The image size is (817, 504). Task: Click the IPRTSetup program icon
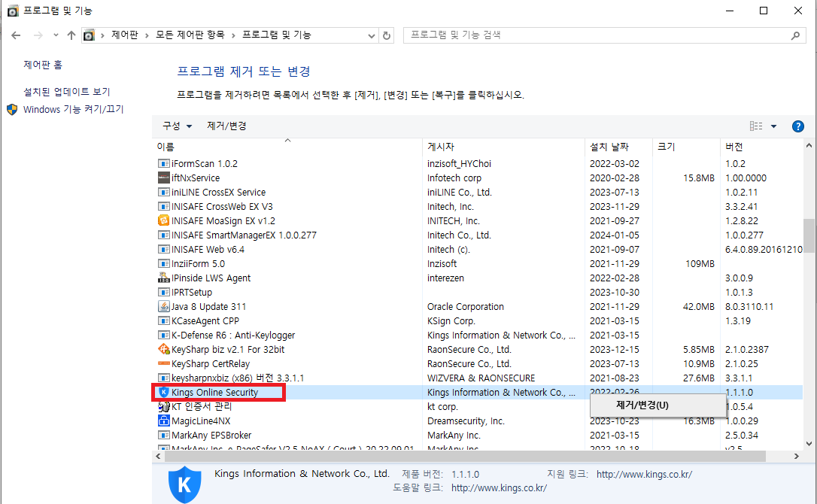[x=163, y=293]
